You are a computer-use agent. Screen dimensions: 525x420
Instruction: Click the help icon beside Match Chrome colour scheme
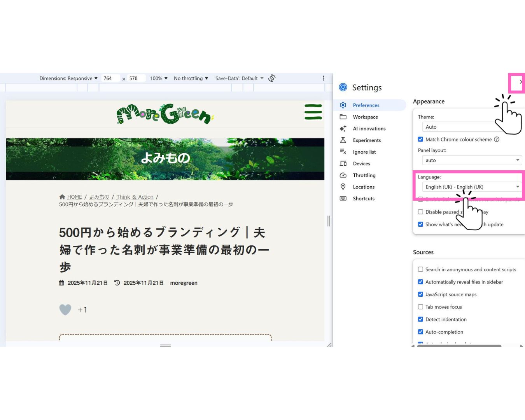[x=497, y=139]
